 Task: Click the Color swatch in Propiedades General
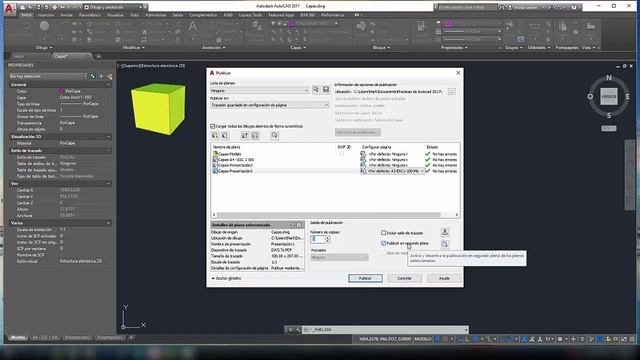coord(62,91)
